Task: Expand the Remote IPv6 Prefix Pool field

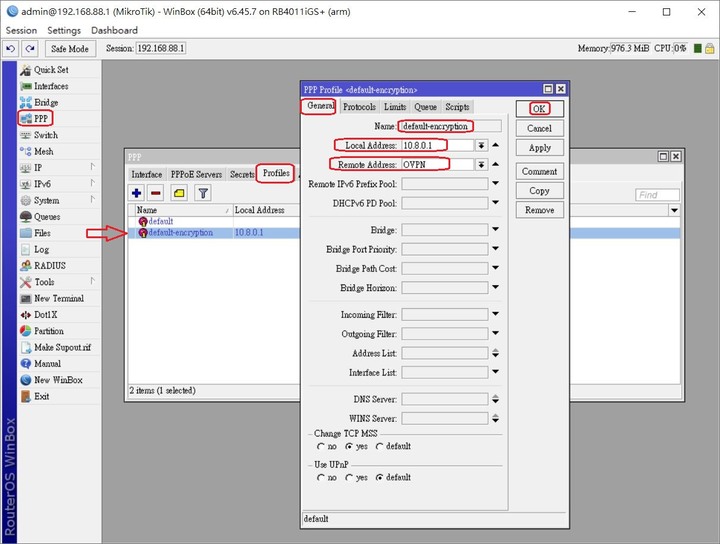Action: [495, 183]
